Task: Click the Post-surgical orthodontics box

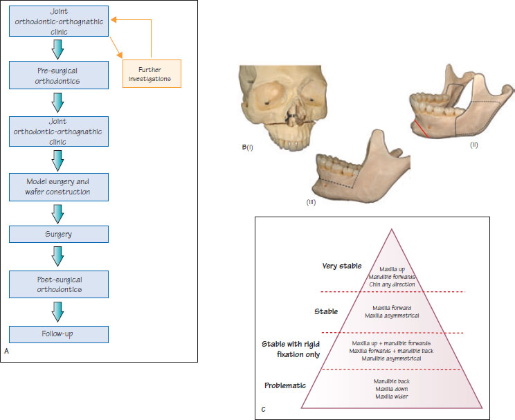Action: click(x=59, y=284)
